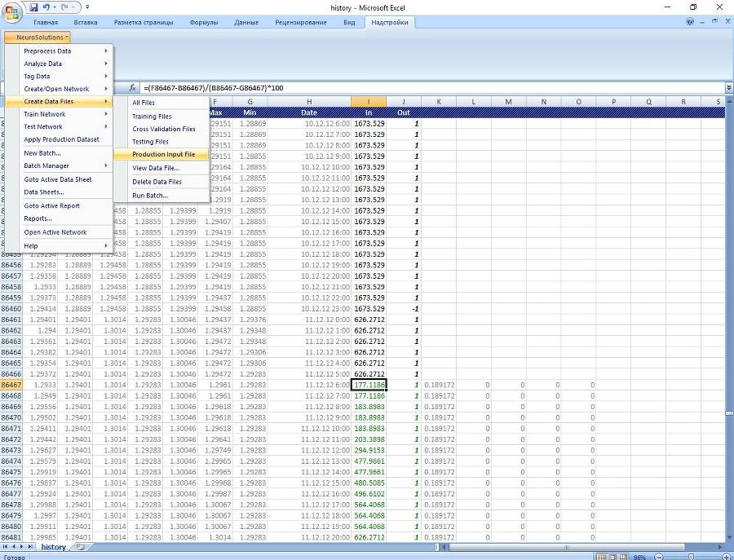734x560 pixels.
Task: Go to next sheet tab arrow
Action: click(21, 546)
